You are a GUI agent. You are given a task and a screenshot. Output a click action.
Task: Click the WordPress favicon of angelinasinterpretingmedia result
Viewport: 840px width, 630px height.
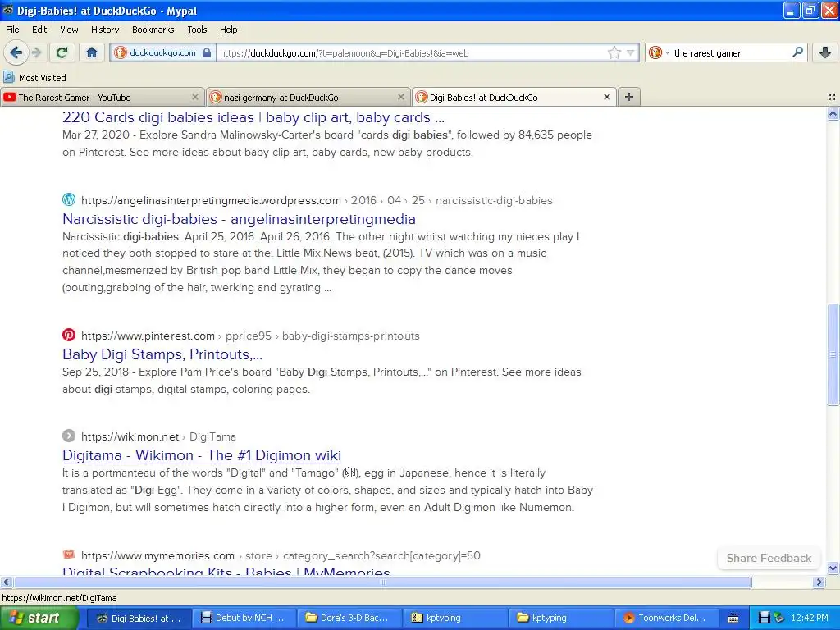(69, 199)
